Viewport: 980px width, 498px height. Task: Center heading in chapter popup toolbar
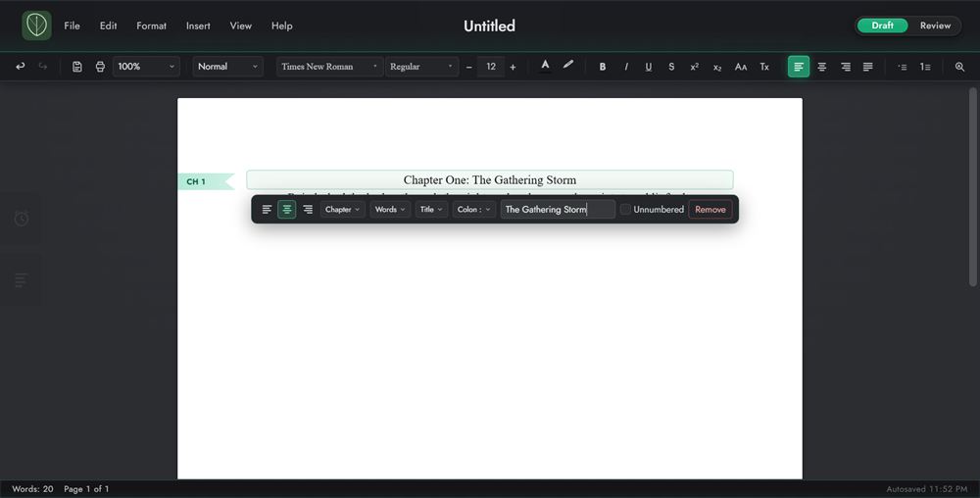(287, 210)
